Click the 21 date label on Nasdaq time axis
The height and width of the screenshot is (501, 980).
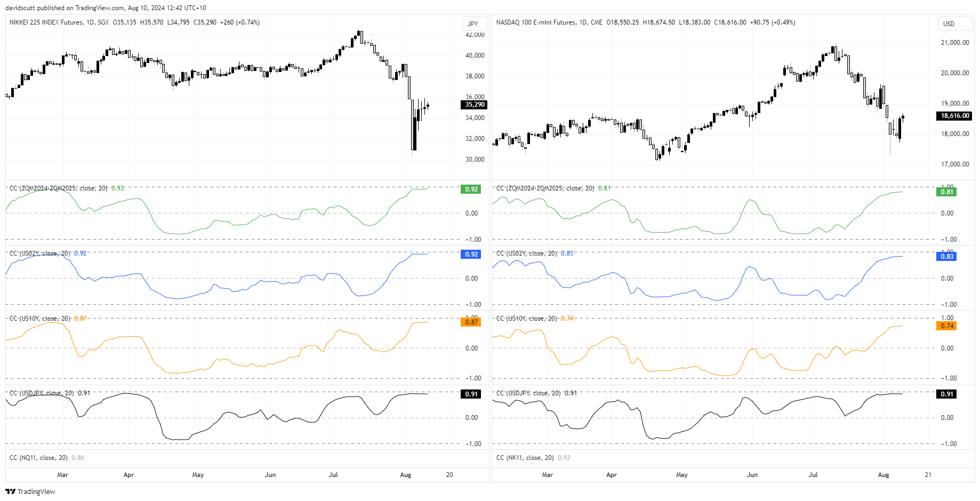tap(928, 475)
